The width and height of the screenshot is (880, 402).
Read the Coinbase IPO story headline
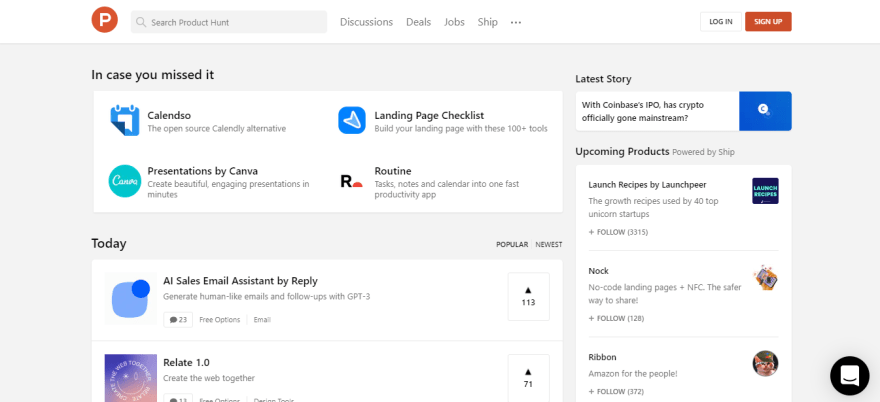[643, 111]
